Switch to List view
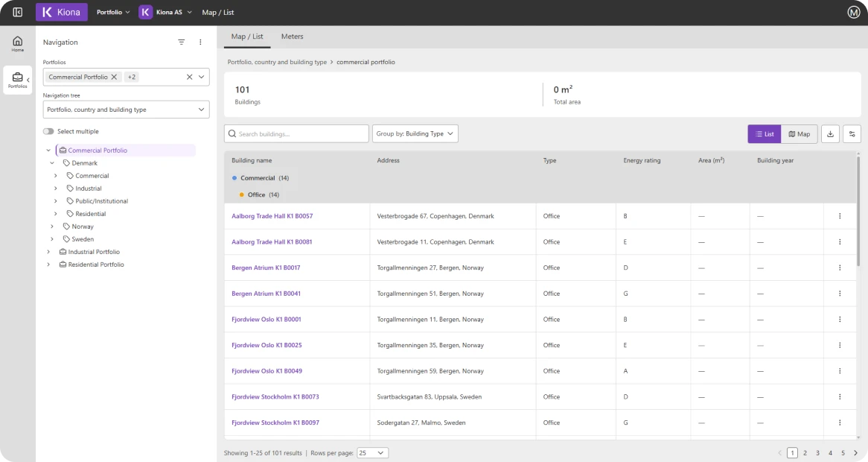Image resolution: width=868 pixels, height=462 pixels. pyautogui.click(x=765, y=134)
